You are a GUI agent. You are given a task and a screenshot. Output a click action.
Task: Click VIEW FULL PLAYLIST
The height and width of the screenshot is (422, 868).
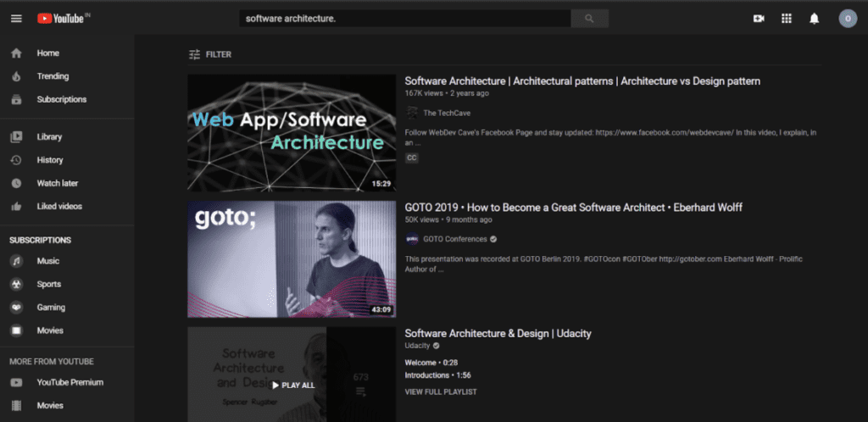click(441, 392)
